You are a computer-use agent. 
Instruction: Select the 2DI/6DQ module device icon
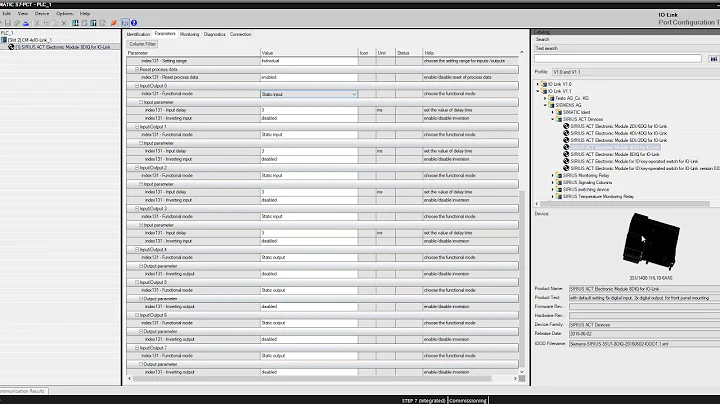click(x=566, y=126)
